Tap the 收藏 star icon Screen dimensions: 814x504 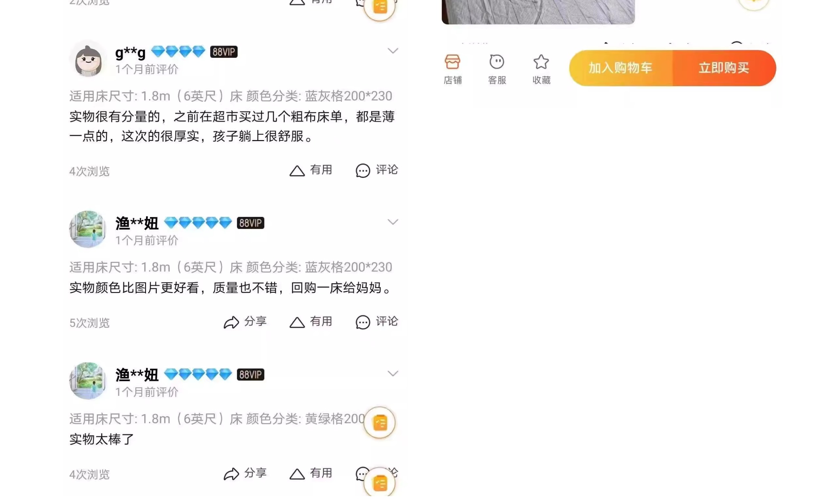[x=541, y=69]
